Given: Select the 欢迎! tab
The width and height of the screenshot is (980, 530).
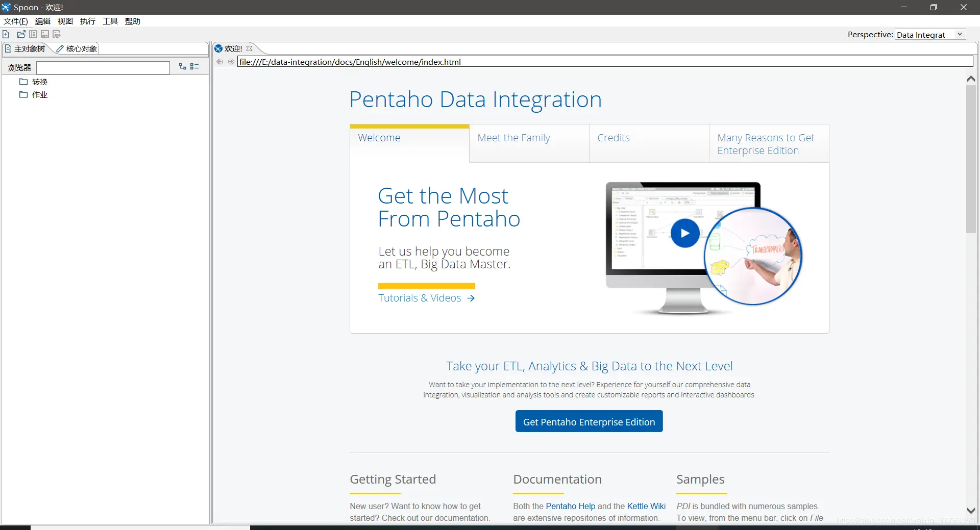Looking at the screenshot, I should pyautogui.click(x=233, y=48).
